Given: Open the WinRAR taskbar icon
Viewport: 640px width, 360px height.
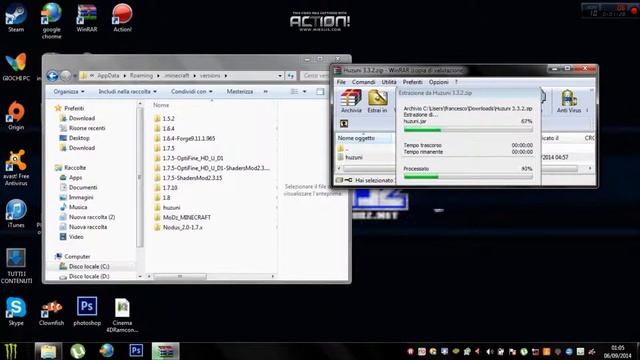Looking at the screenshot, I should [x=165, y=351].
